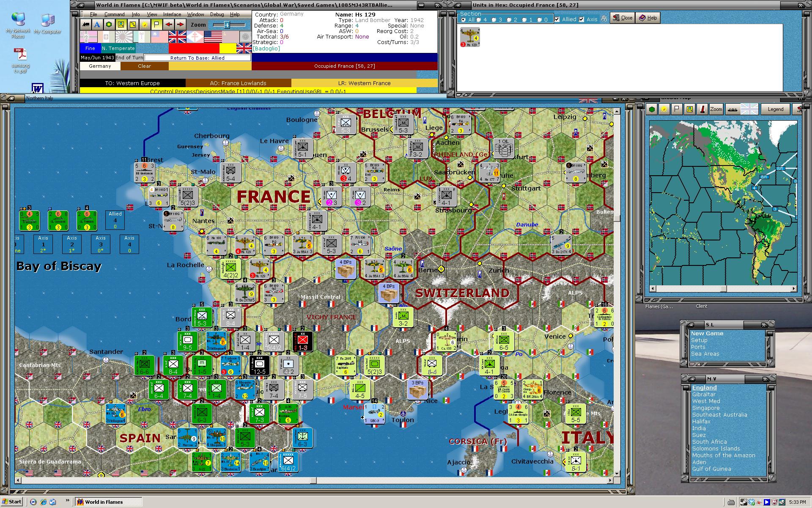
Task: Select the All section radio button
Action: pos(463,19)
